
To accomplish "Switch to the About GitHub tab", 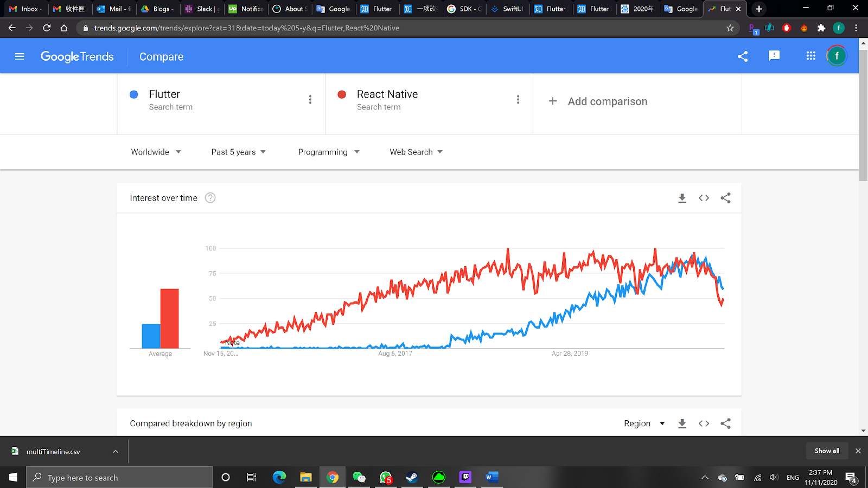I will pyautogui.click(x=290, y=9).
